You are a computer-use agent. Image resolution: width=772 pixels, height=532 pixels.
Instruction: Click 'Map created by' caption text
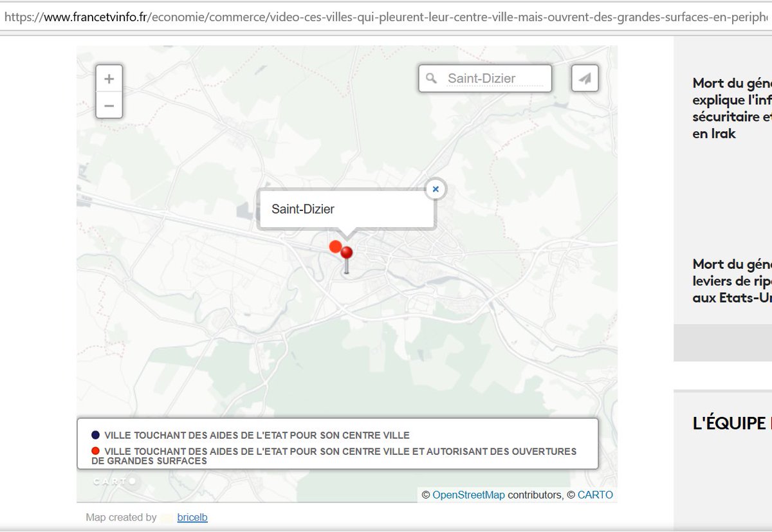pyautogui.click(x=121, y=517)
